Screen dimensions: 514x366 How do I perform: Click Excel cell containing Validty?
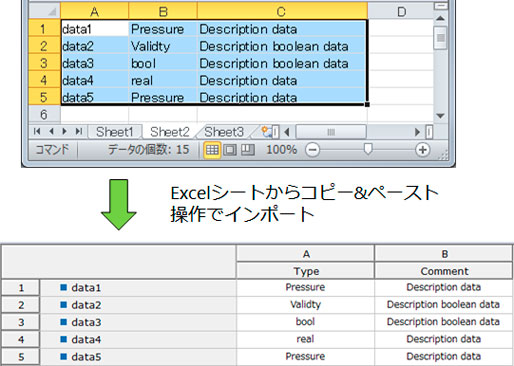(163, 46)
